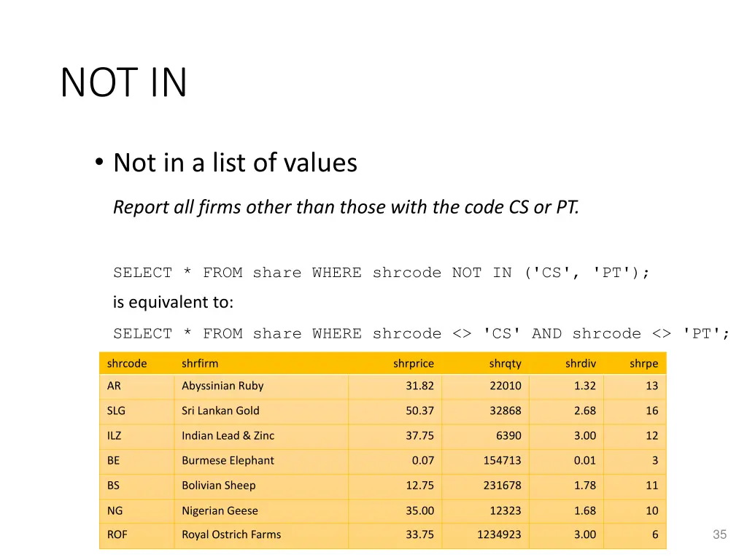The height and width of the screenshot is (560, 747).
Task: Select the Sri Lankan Gold cell
Action: [x=261, y=411]
